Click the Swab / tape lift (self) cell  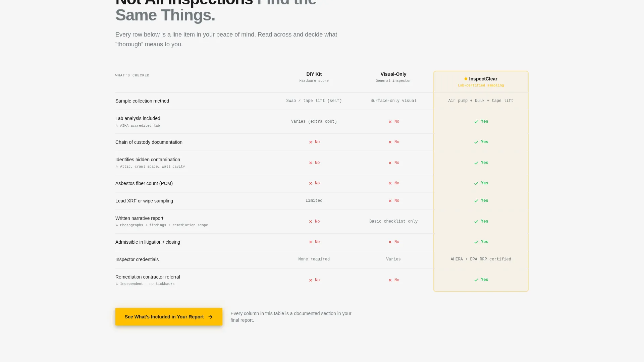pos(314,101)
